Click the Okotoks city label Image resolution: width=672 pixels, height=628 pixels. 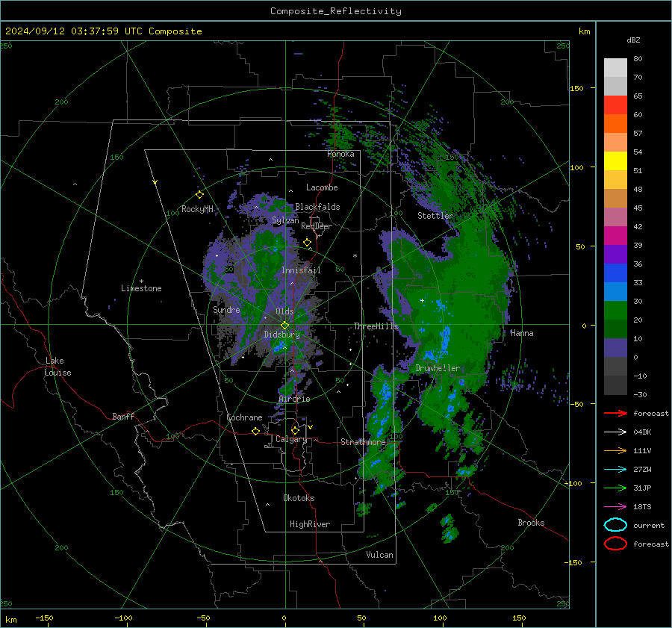299,498
